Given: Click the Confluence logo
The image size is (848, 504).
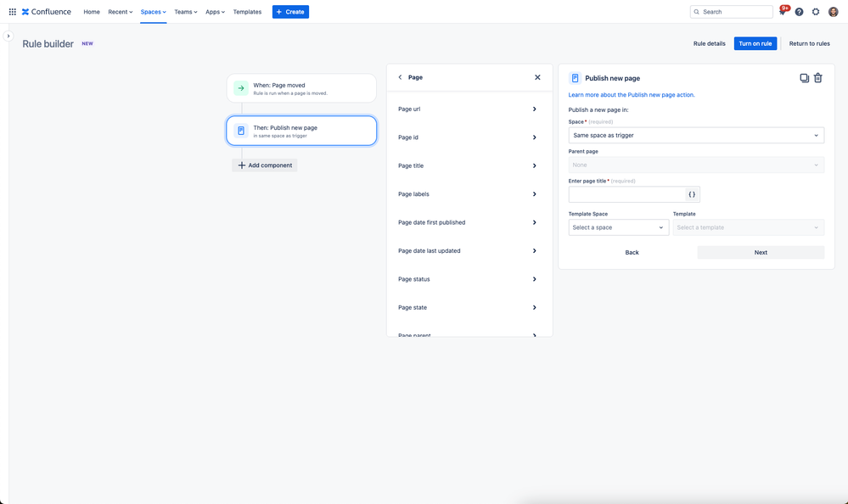Looking at the screenshot, I should pos(47,12).
